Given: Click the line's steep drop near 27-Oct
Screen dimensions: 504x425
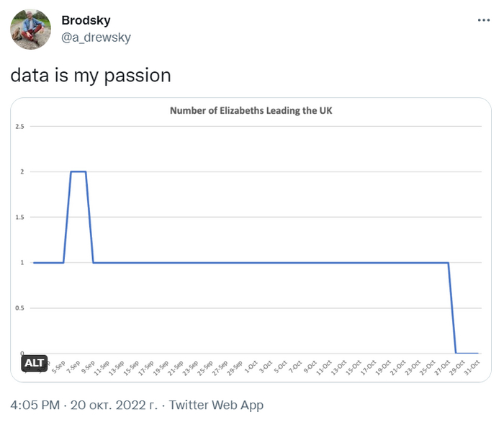Looking at the screenshot, I should tap(452, 308).
